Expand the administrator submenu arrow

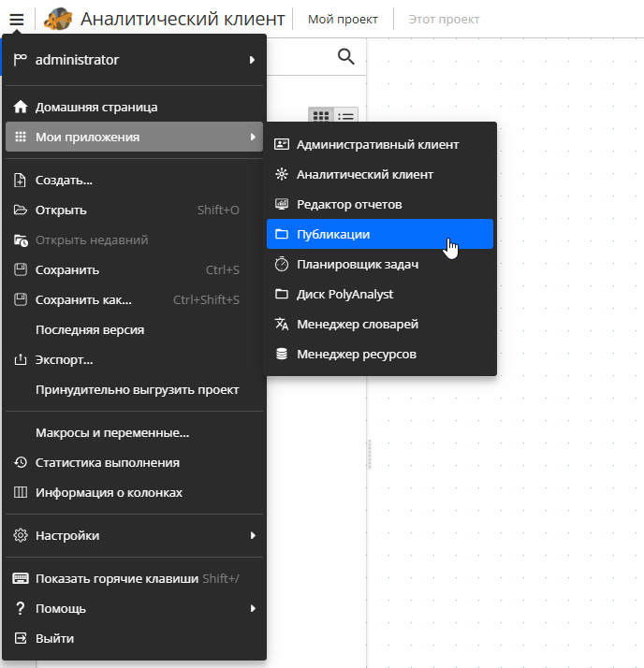(253, 60)
